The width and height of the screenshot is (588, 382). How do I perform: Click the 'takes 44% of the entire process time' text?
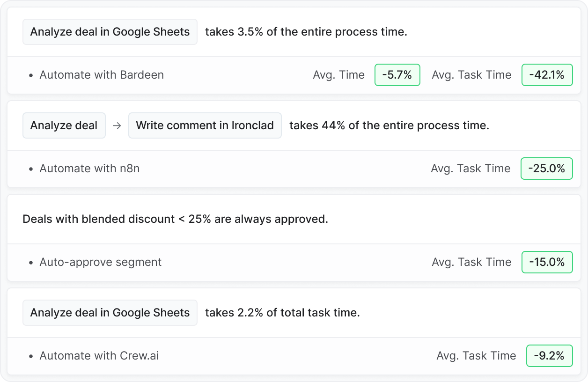pyautogui.click(x=389, y=125)
